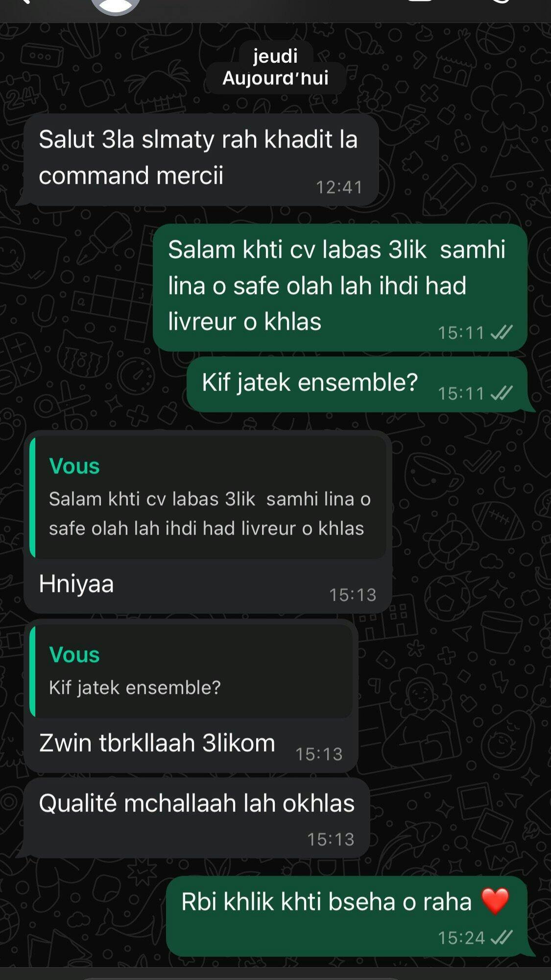Open the contact profile avatar in header
This screenshot has height=980, width=551.
(x=116, y=6)
